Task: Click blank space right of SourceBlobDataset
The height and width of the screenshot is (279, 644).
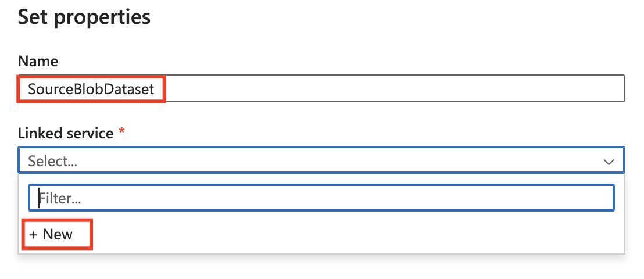Action: 395,89
